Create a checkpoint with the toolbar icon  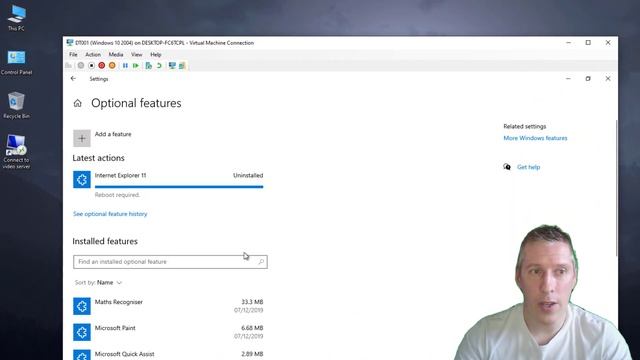click(149, 66)
